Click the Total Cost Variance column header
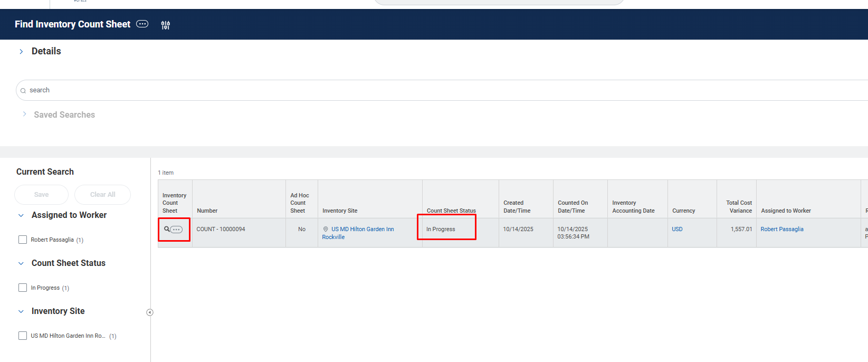 pos(739,206)
